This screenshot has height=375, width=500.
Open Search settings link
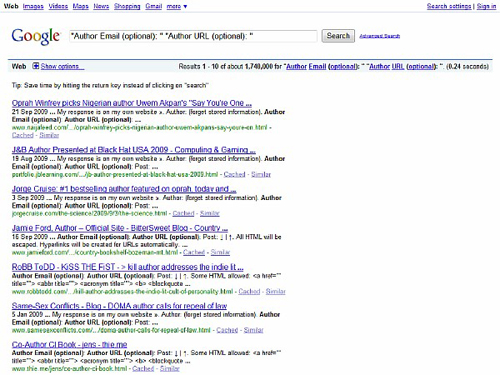[449, 6]
